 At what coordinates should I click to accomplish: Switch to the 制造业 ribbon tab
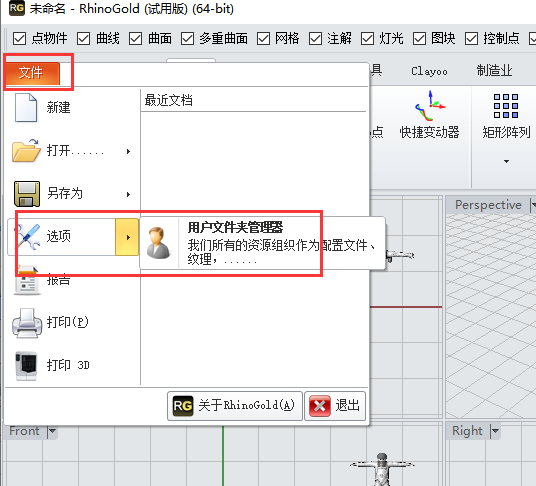pos(494,71)
